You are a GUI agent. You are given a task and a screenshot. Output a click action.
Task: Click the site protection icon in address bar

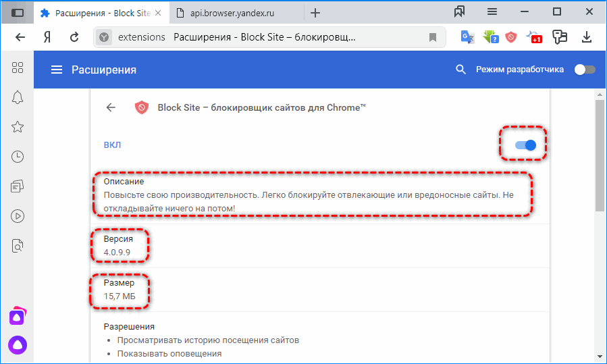pos(104,37)
